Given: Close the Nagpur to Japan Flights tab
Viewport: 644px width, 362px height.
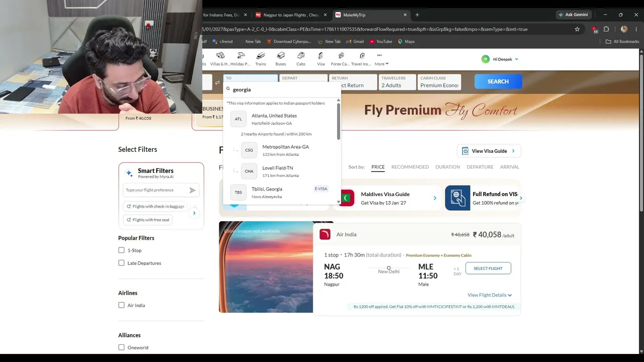Looking at the screenshot, I should coord(326,15).
